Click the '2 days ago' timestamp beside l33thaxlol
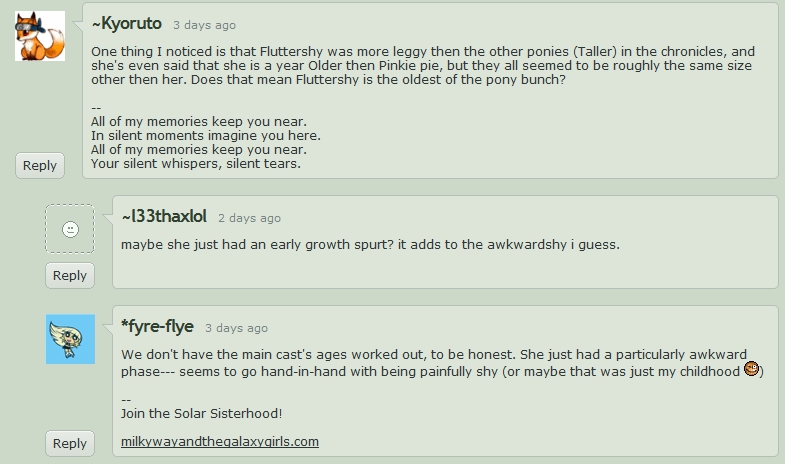The height and width of the screenshot is (464, 785). coord(249,218)
